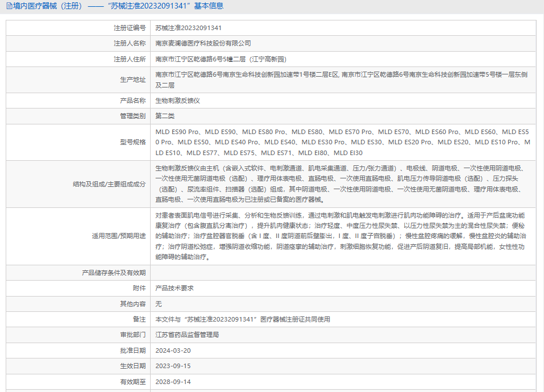544x392 pixels.
Task: Click the 生效日期 label
Action: (x=133, y=366)
